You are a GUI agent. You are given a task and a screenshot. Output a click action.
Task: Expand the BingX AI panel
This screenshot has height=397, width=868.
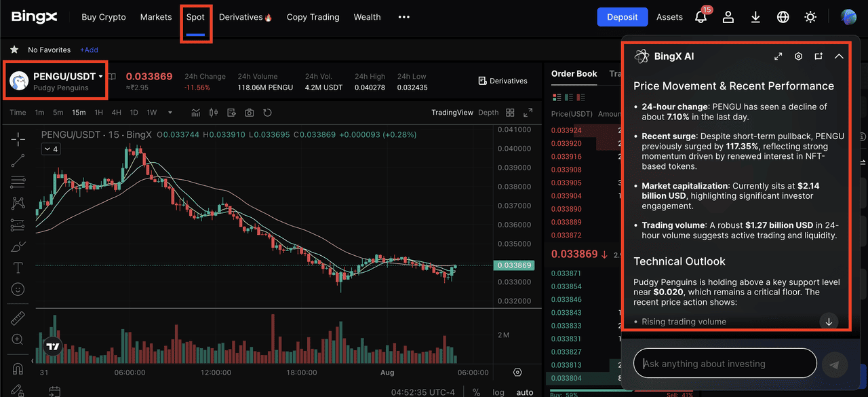[x=778, y=56]
